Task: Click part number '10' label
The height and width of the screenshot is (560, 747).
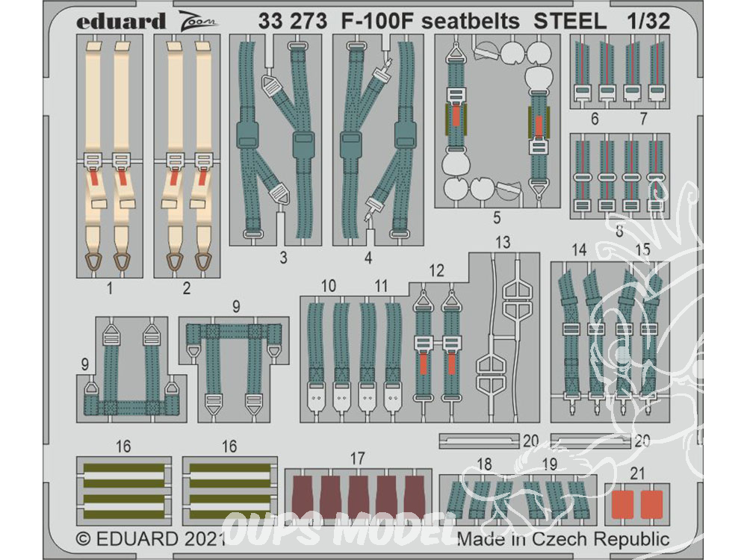Action: (328, 286)
